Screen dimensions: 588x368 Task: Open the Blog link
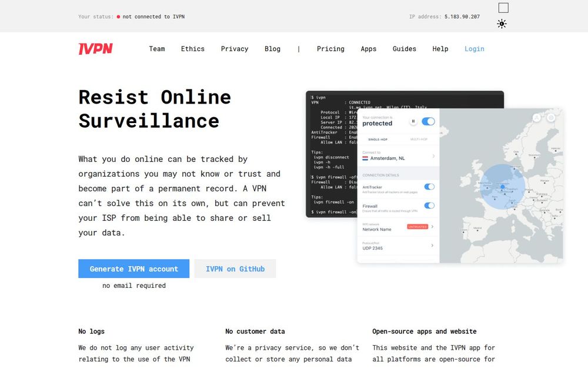click(272, 49)
